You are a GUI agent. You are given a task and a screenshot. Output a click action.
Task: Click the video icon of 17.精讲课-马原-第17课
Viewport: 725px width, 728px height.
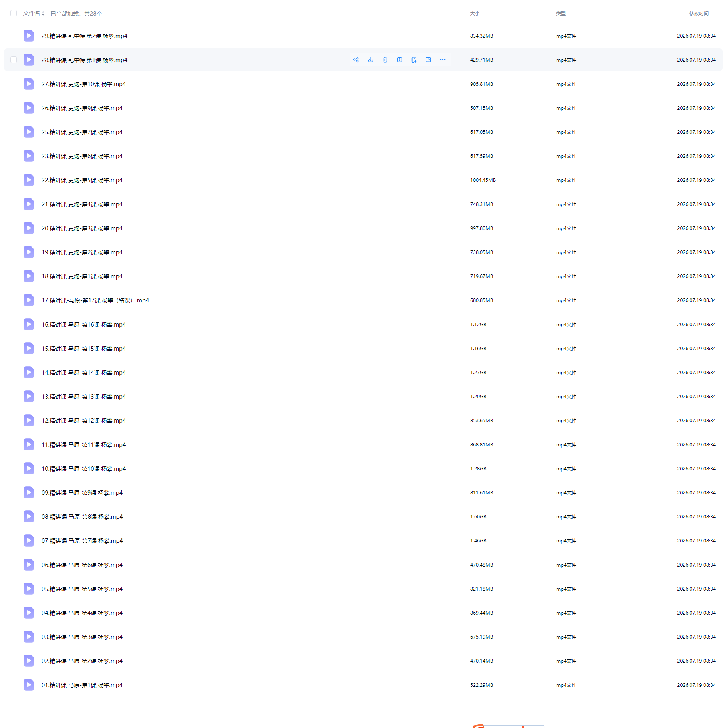(x=29, y=300)
